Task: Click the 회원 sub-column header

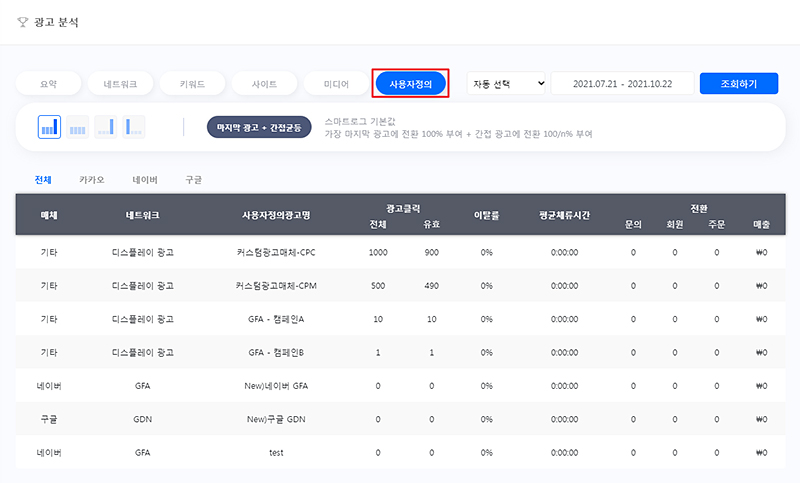Action: pos(674,224)
